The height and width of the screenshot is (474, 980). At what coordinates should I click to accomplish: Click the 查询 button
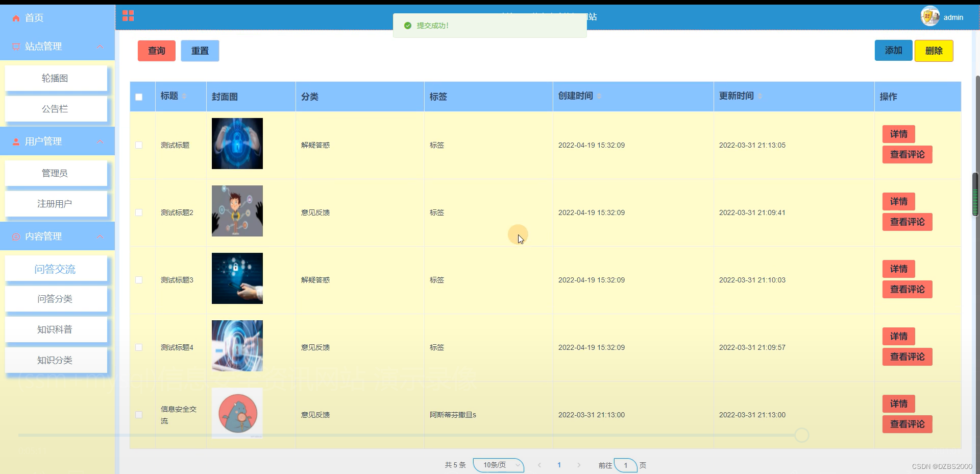[x=157, y=51]
